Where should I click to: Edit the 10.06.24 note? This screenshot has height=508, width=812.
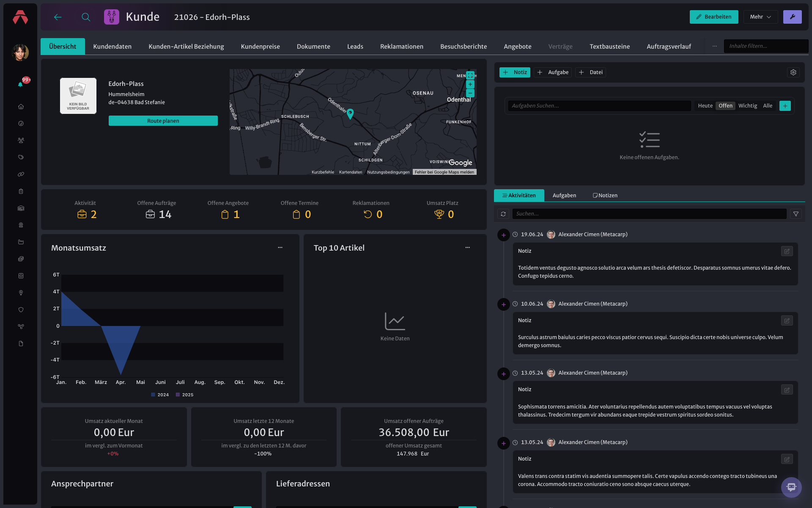(x=787, y=321)
